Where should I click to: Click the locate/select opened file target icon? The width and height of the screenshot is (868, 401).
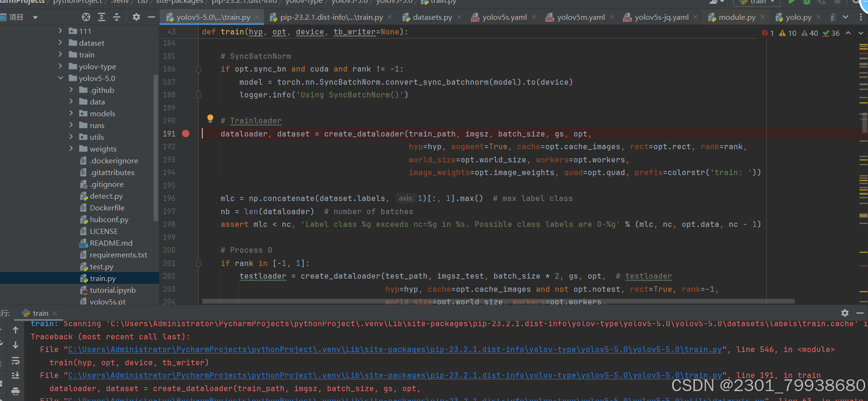coord(86,17)
